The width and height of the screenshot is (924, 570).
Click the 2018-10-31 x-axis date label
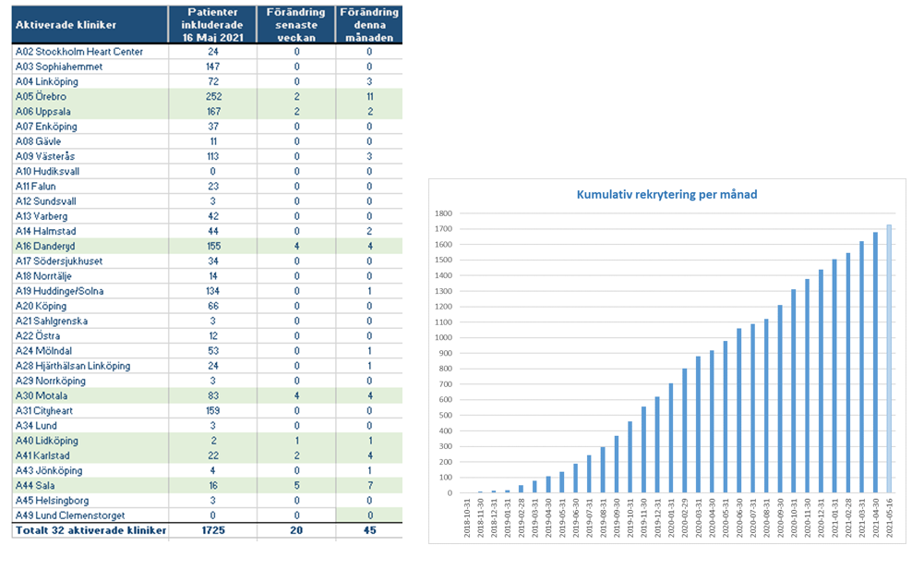(467, 518)
